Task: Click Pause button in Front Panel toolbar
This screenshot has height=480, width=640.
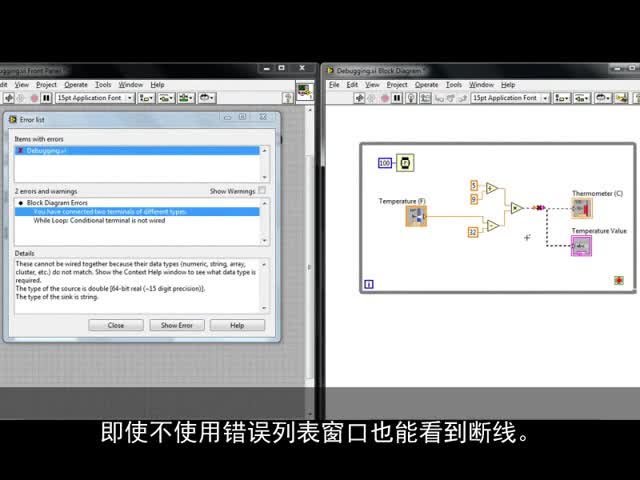Action: coord(47,98)
